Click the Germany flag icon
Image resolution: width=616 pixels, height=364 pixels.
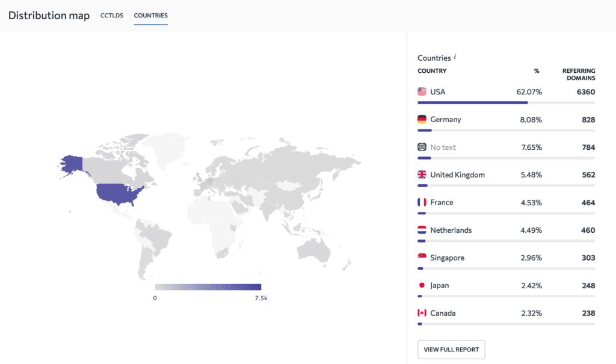(x=422, y=119)
